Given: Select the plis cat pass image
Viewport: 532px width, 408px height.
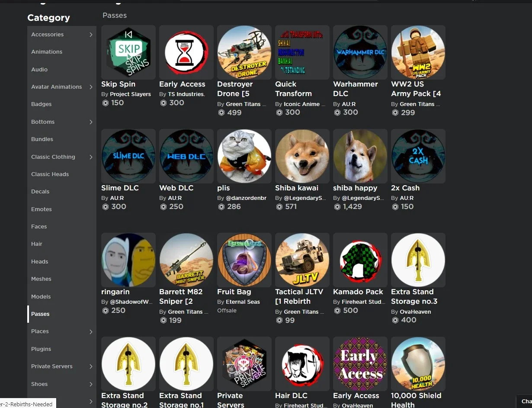Looking at the screenshot, I should tap(244, 156).
